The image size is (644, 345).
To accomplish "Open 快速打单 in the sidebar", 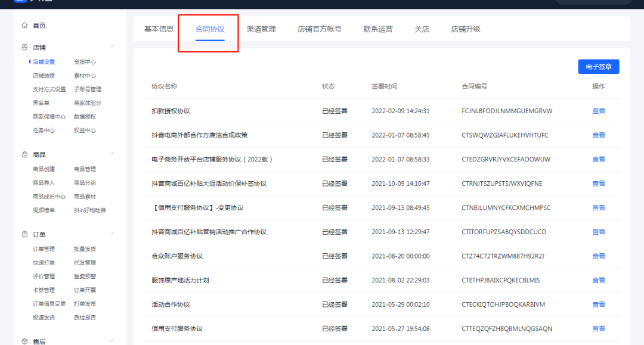I will (44, 263).
